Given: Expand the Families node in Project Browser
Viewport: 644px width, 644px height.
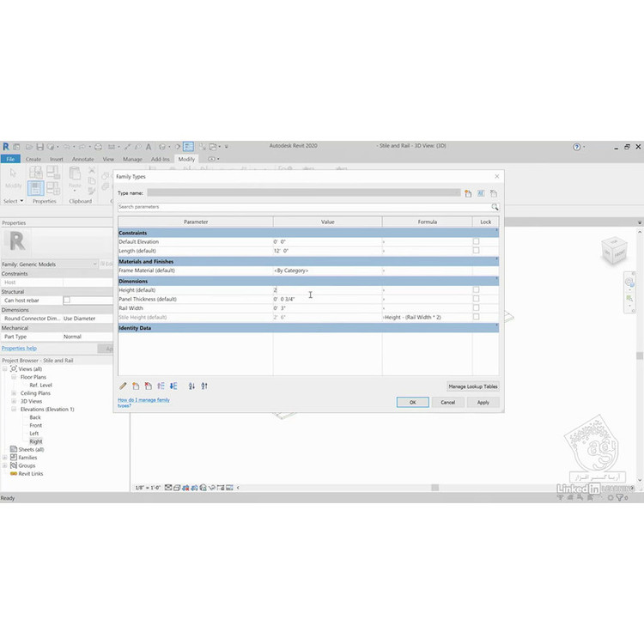Looking at the screenshot, I should coord(5,458).
